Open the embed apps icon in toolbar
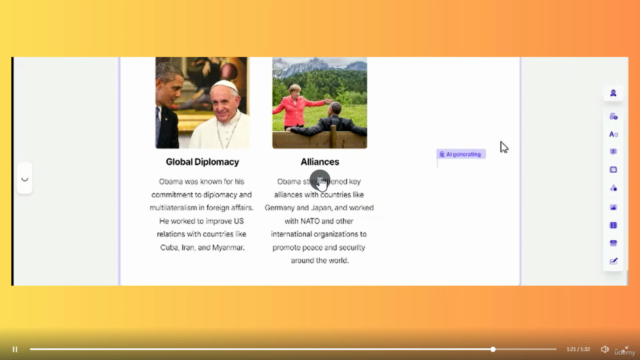The height and width of the screenshot is (360, 640). tap(613, 243)
